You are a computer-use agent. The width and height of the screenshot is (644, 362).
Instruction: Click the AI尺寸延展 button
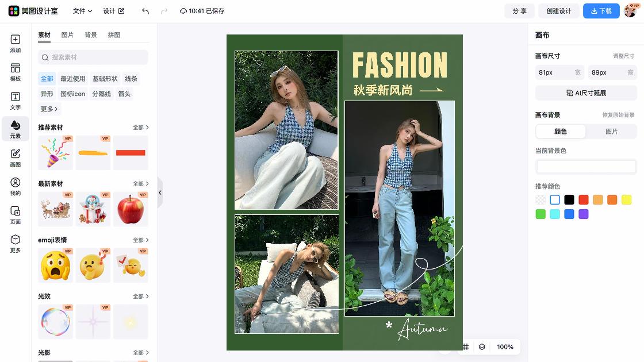tap(586, 93)
